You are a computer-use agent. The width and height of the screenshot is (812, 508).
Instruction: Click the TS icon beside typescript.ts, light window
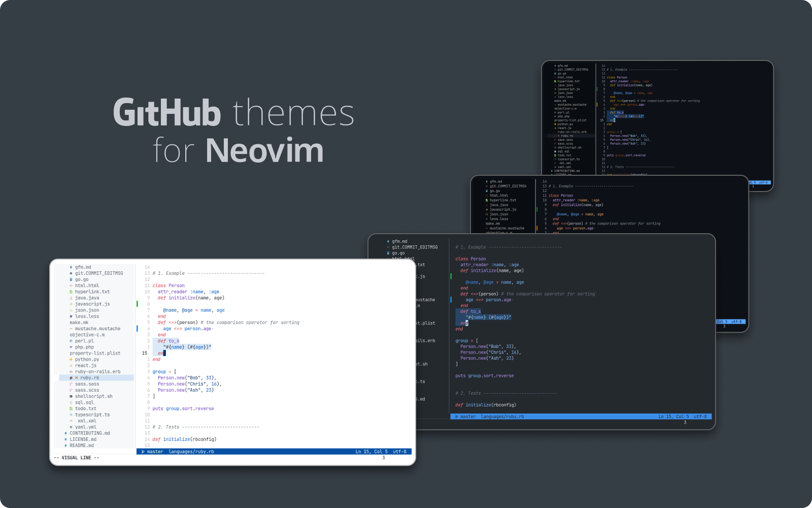coord(71,415)
